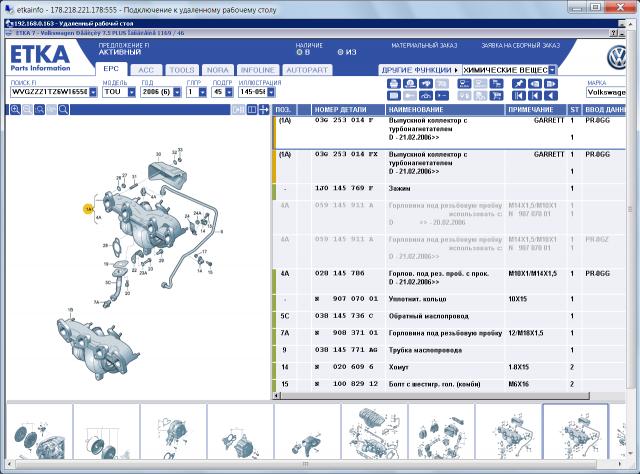The image size is (640, 474).
Task: Click the pushpin icon in the toolbar
Action: pyautogui.click(x=518, y=84)
